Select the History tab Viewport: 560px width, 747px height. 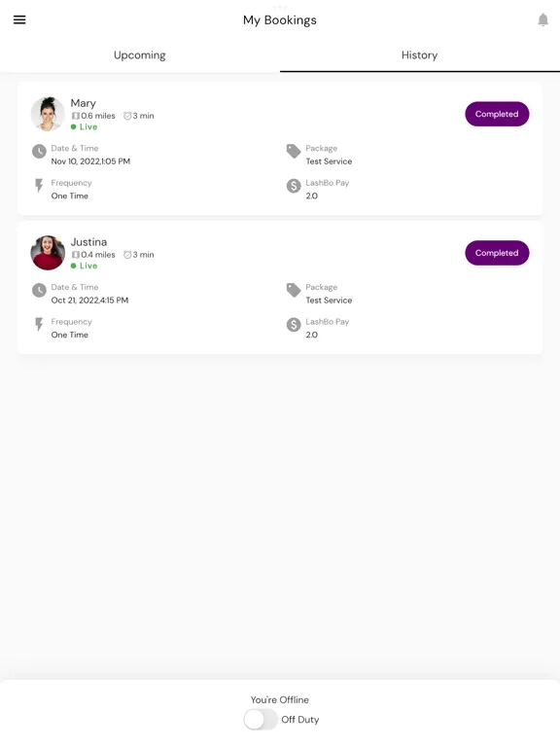[420, 55]
